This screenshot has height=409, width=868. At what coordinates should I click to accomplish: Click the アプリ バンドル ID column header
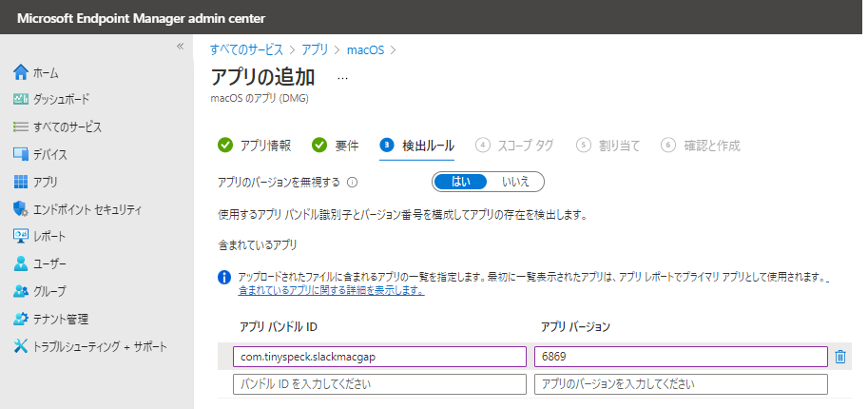tap(279, 327)
